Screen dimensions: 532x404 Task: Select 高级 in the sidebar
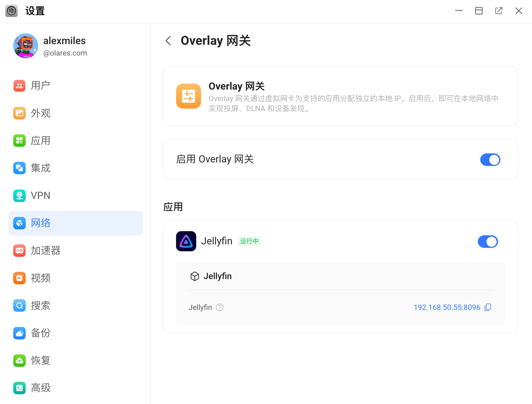76,388
